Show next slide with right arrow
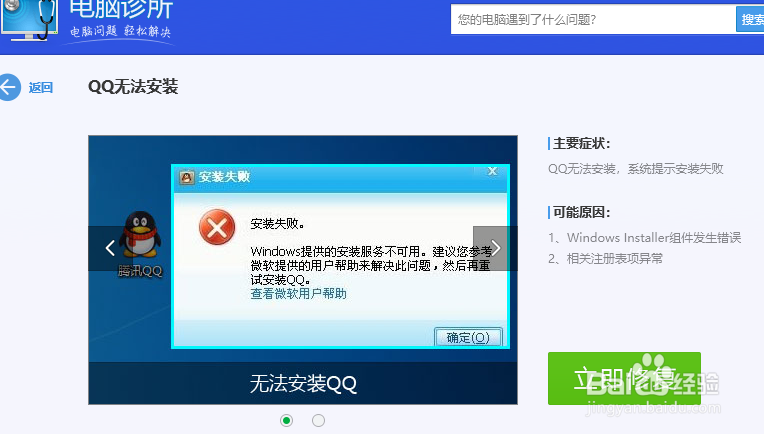Viewport: 764px width, 434px height. [495, 248]
